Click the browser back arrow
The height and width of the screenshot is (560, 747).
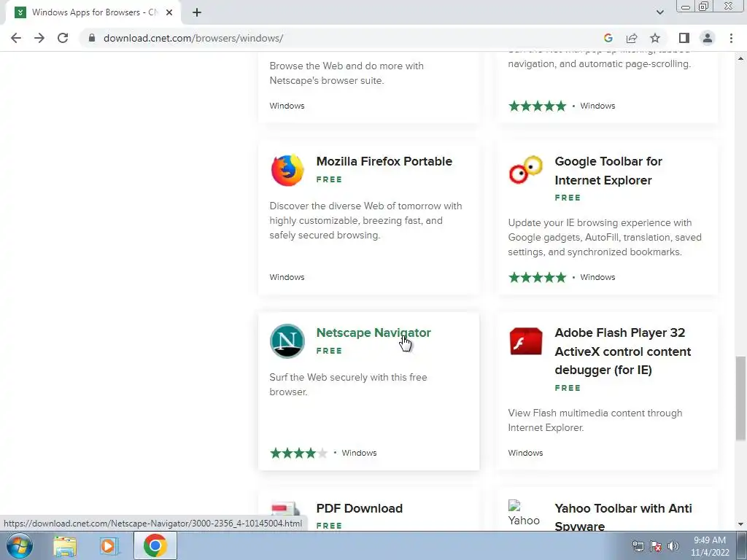pyautogui.click(x=16, y=38)
